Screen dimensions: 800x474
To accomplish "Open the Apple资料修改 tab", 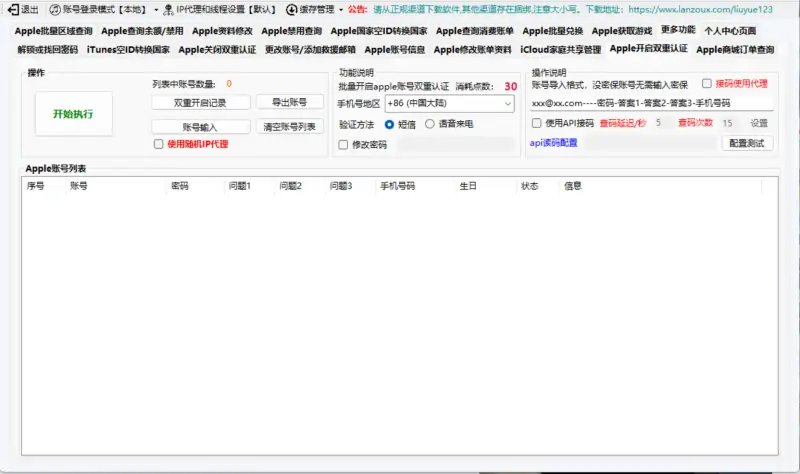I will [x=222, y=31].
